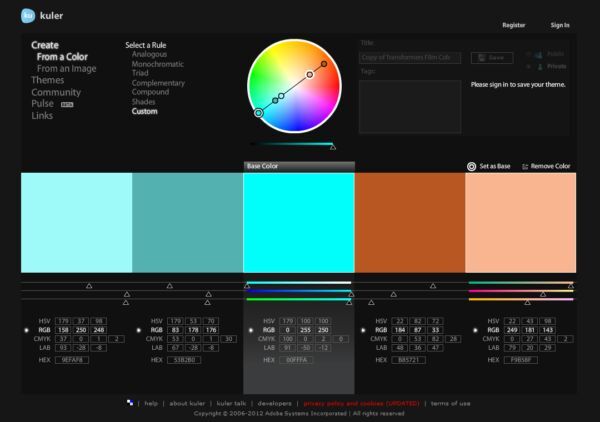
Task: Click the del.icio.us icon in the footer
Action: coord(130,402)
